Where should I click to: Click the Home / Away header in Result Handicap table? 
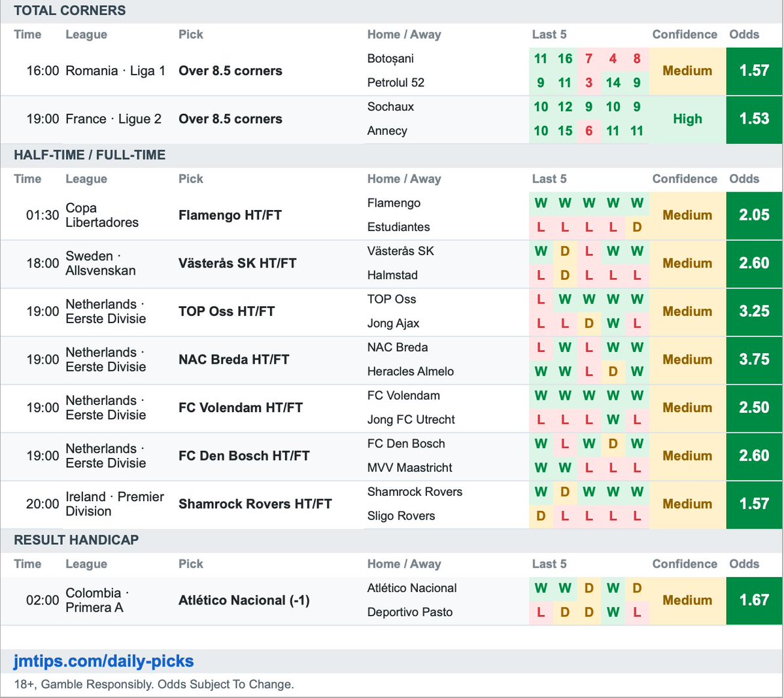pyautogui.click(x=404, y=564)
